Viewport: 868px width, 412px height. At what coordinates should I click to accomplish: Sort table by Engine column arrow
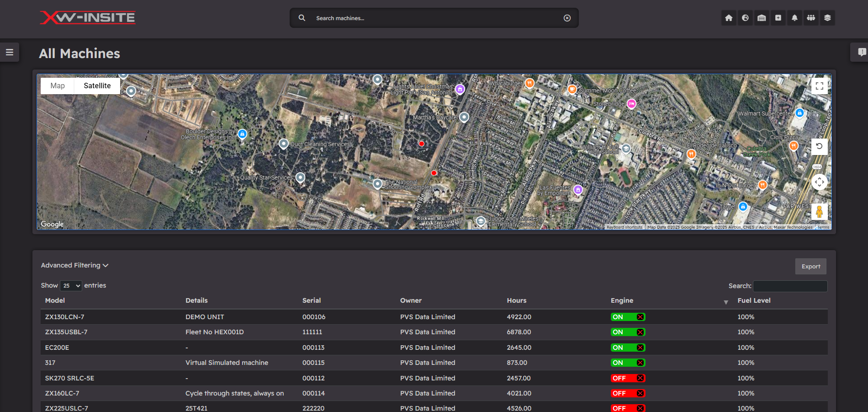tap(726, 302)
